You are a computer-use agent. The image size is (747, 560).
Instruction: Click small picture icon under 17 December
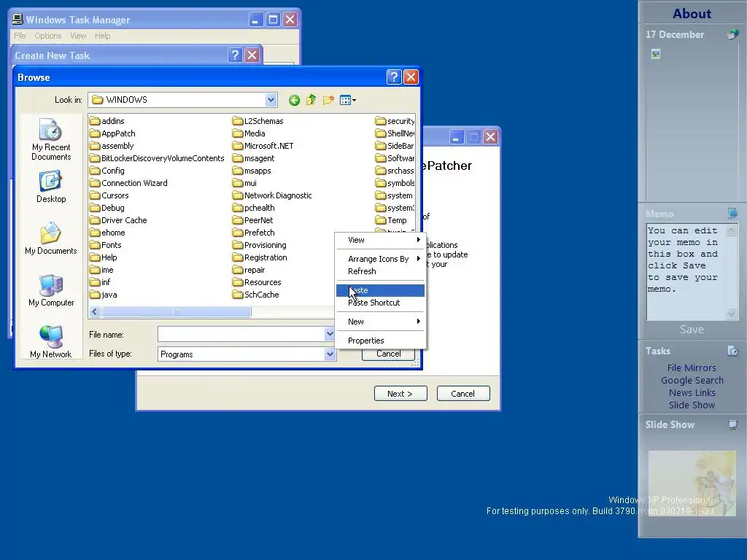[656, 54]
